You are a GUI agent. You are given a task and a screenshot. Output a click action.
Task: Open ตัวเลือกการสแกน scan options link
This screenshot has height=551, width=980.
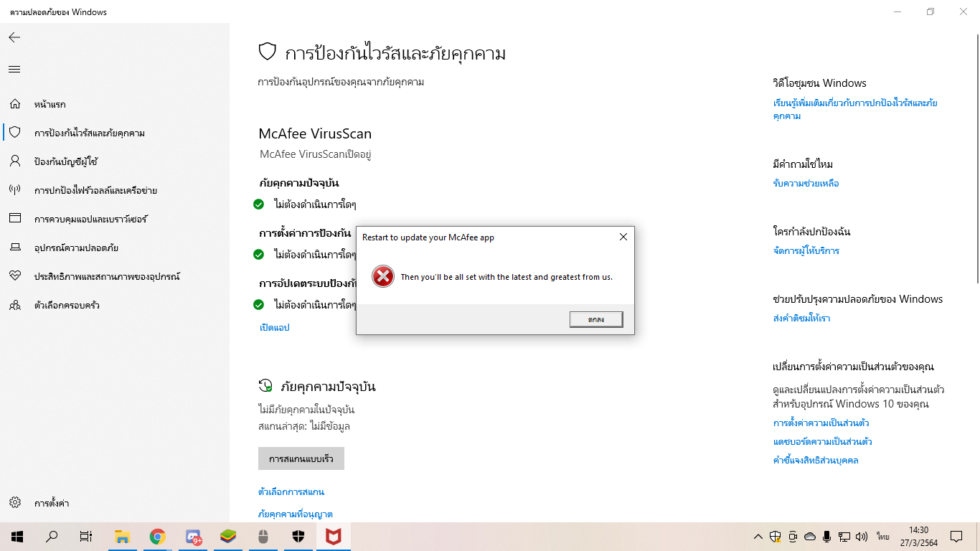291,492
